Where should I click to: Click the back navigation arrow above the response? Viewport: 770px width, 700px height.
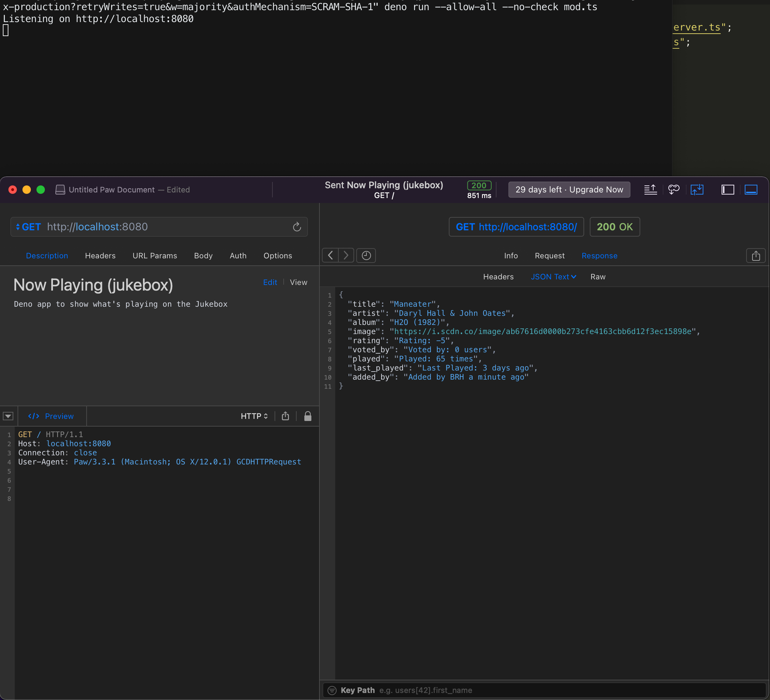click(330, 255)
